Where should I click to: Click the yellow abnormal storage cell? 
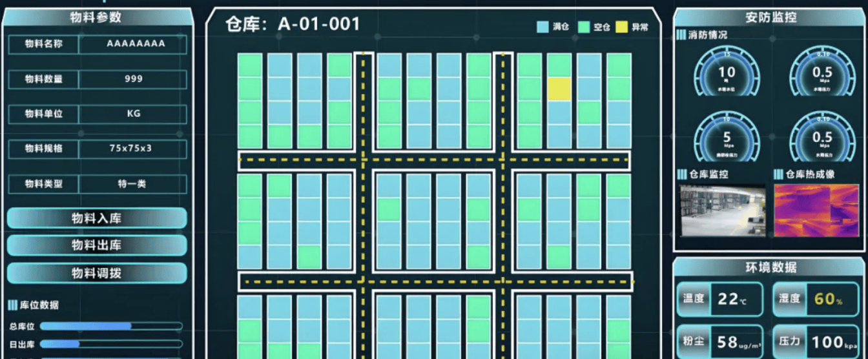click(x=559, y=89)
